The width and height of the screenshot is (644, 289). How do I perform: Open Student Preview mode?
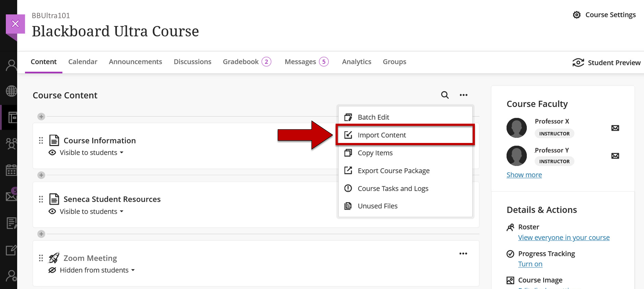click(606, 62)
